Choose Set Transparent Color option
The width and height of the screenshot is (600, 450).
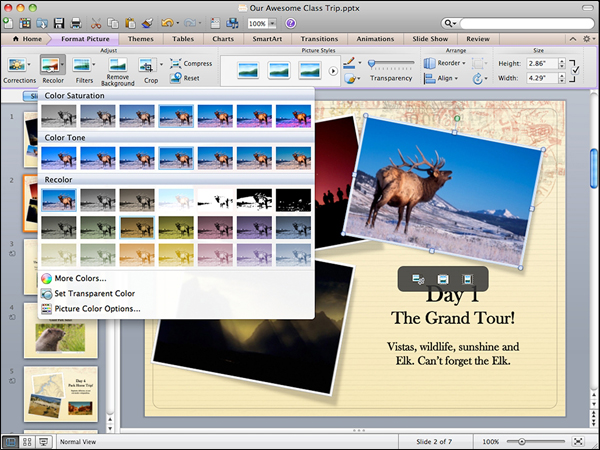(94, 294)
